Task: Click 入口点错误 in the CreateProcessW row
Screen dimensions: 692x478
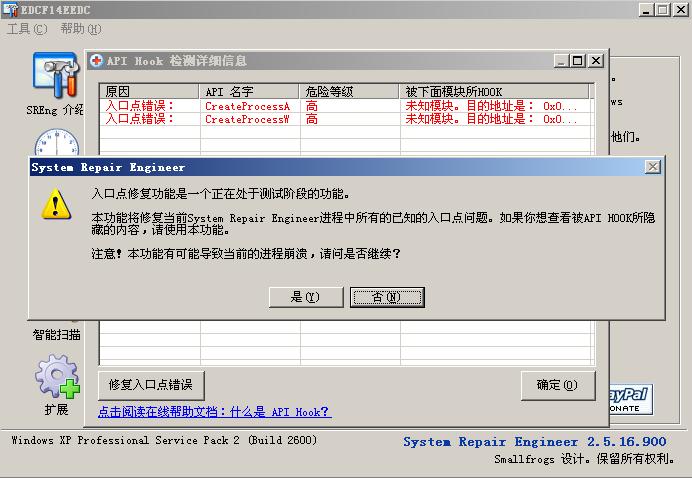Action: tap(140, 119)
